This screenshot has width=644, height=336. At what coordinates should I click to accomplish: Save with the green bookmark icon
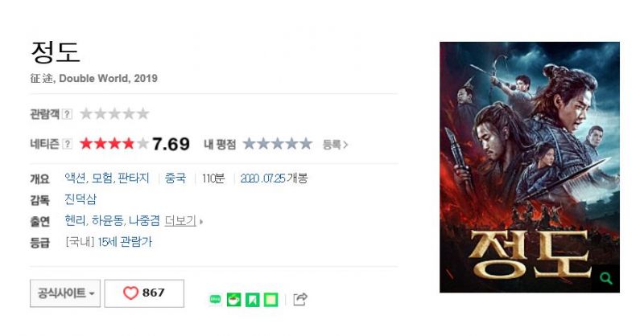point(252,300)
